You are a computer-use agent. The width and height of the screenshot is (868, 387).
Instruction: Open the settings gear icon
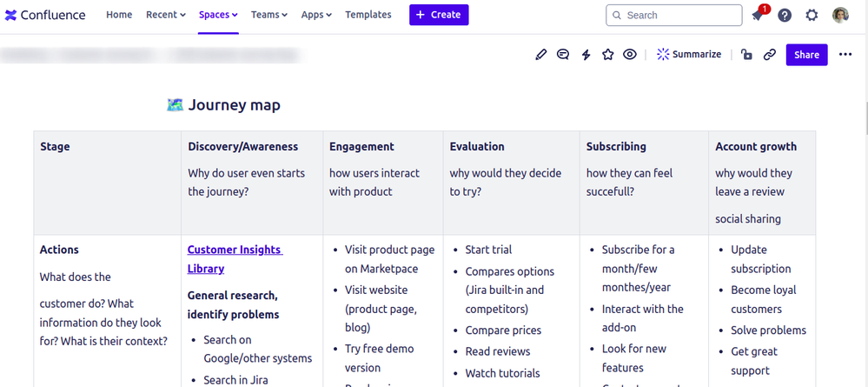(812, 15)
